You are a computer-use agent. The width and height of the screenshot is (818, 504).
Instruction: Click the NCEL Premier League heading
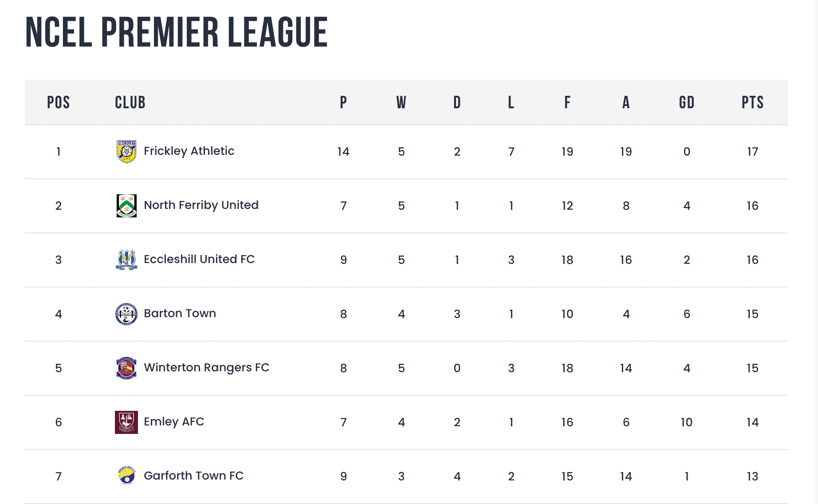click(x=177, y=32)
